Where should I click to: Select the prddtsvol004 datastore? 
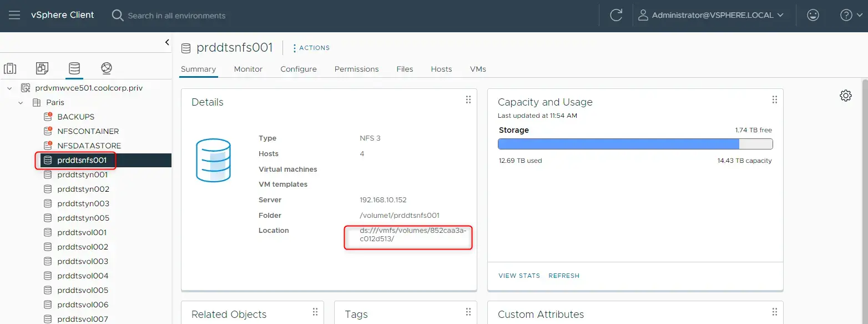tap(83, 276)
